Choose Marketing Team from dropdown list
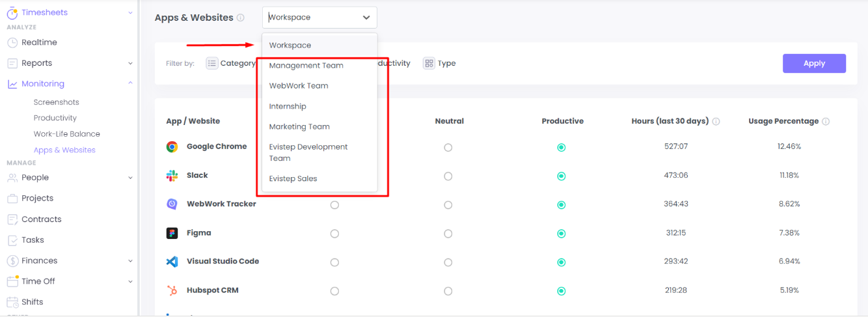 tap(319, 127)
